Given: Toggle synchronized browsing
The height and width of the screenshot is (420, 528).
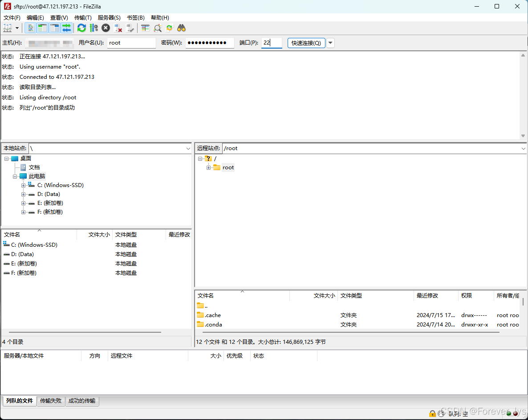Looking at the screenshot, I should [169, 28].
